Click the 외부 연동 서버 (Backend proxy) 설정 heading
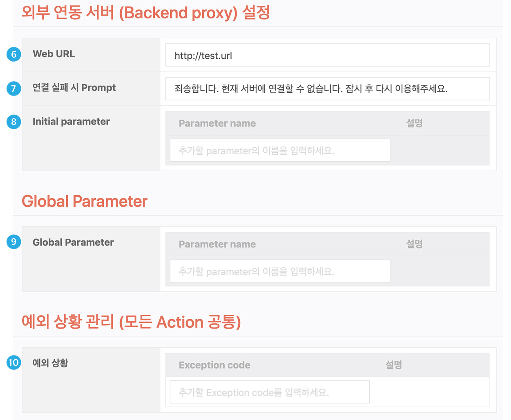Viewport: 511px width, 420px height. click(x=146, y=13)
